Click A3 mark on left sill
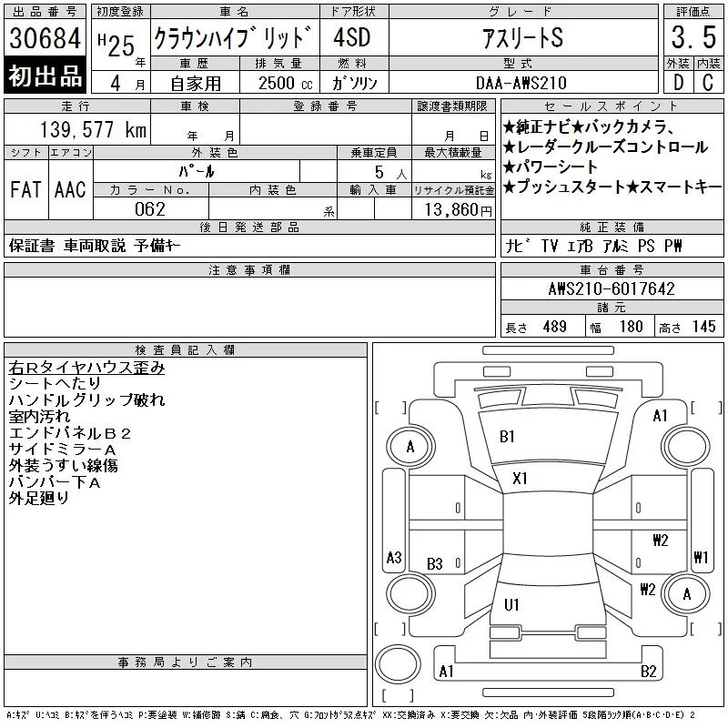 (394, 557)
